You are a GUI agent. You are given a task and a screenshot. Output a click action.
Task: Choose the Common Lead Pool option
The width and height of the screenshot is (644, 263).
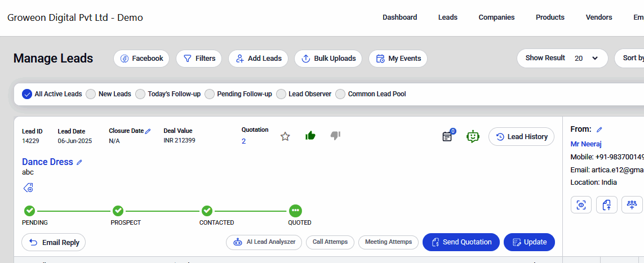[340, 94]
